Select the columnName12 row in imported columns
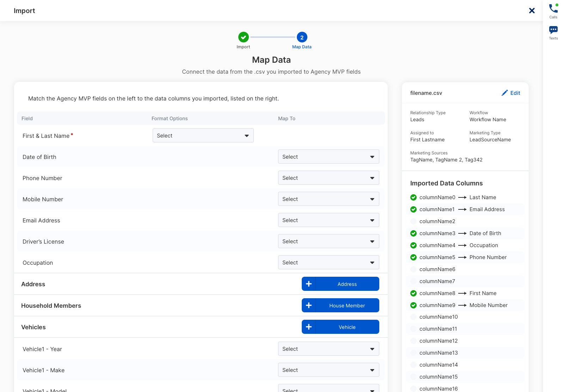This screenshot has width=564, height=392. point(439,341)
